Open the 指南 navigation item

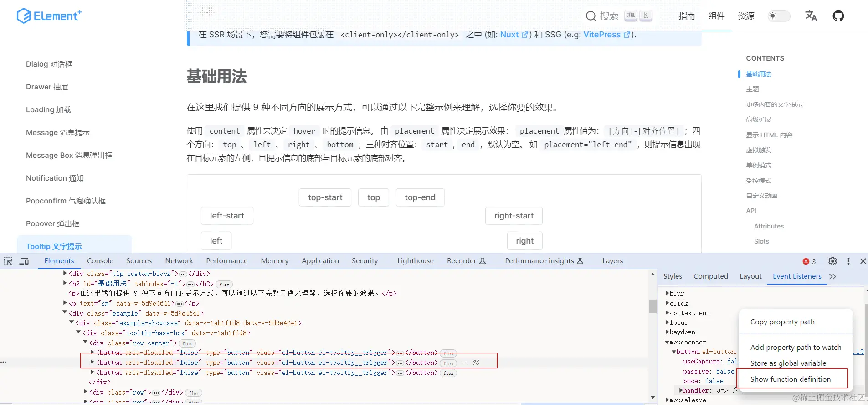pos(687,16)
